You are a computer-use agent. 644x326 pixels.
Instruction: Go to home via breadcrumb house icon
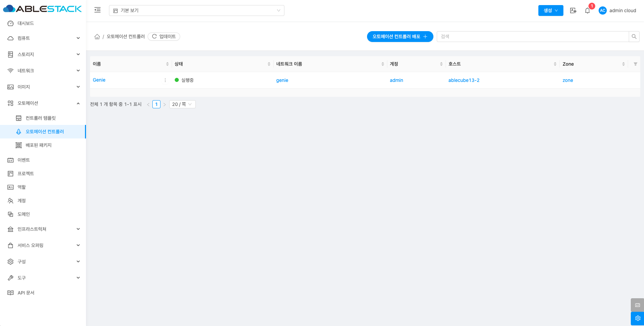pos(97,37)
